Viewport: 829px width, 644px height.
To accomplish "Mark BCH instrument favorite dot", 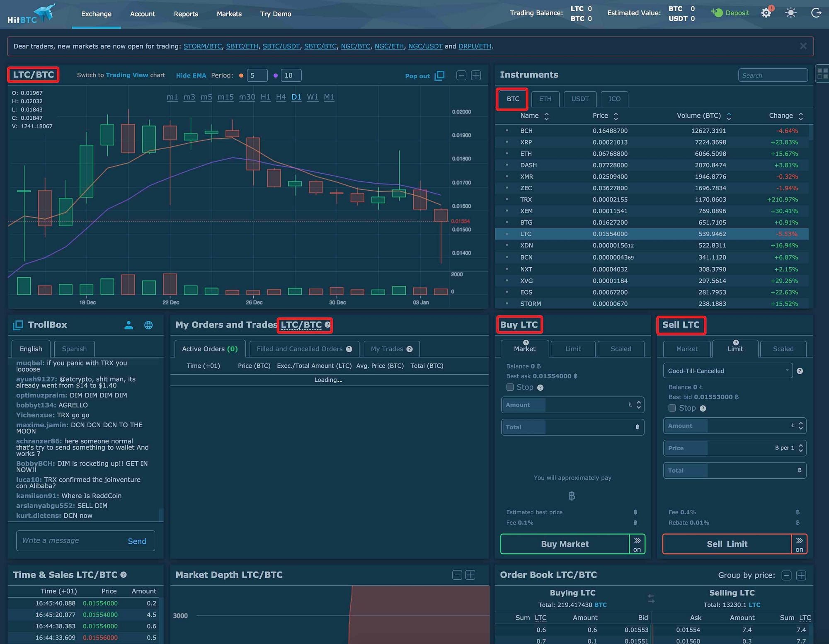I will pyautogui.click(x=507, y=131).
